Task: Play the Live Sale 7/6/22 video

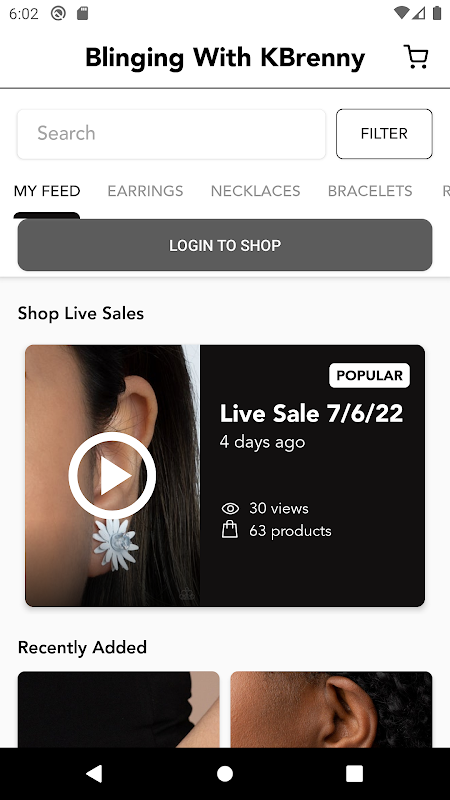Action: click(x=112, y=476)
